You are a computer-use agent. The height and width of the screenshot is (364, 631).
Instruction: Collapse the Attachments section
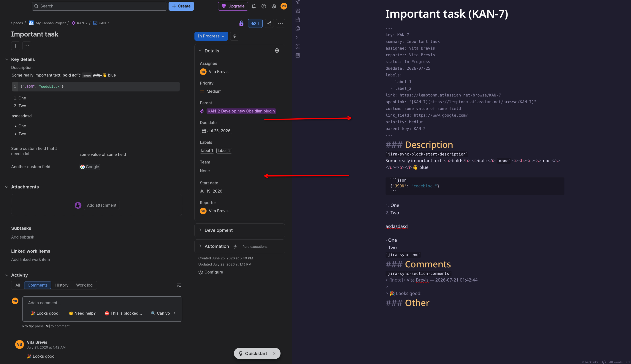pos(7,187)
